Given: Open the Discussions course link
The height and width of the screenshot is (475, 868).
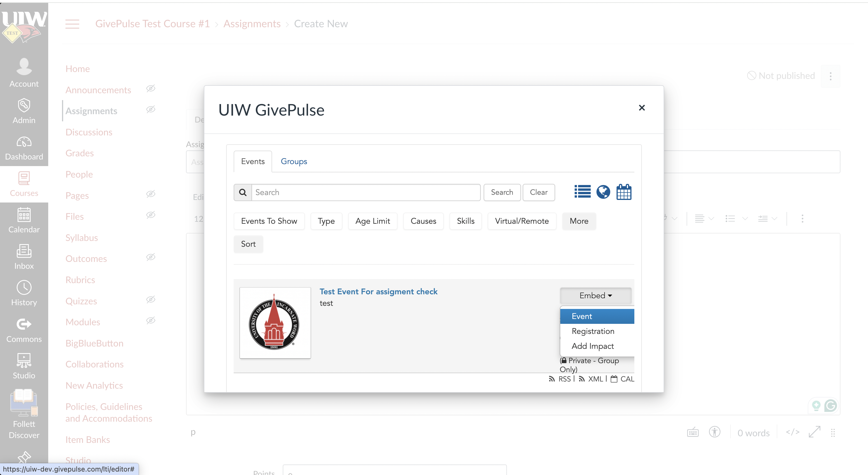Looking at the screenshot, I should click(89, 132).
